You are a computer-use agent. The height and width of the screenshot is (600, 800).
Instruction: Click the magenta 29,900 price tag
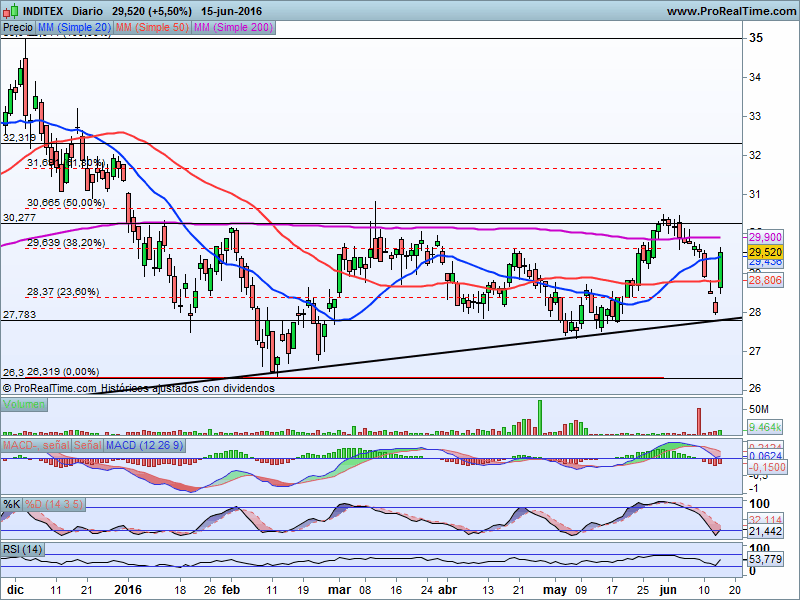pos(765,237)
